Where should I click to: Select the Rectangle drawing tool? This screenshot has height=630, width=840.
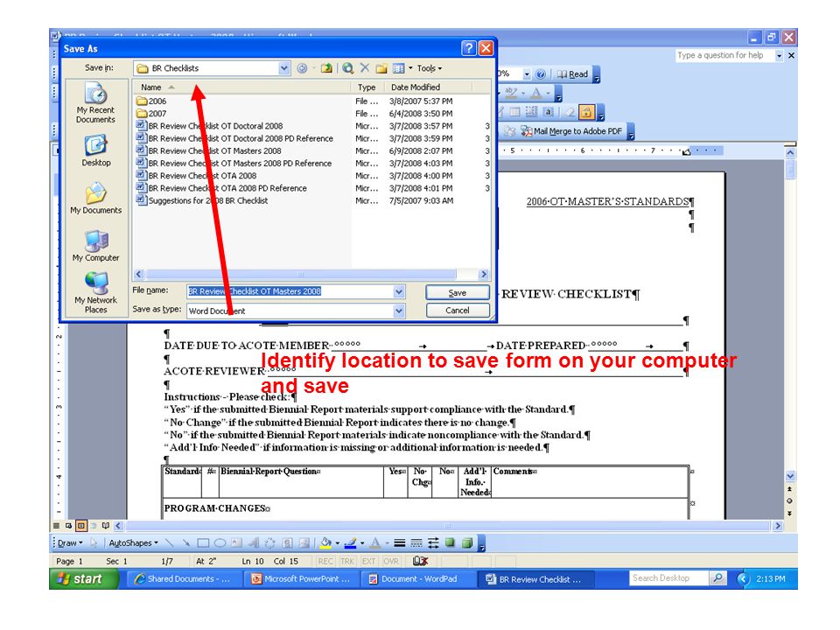point(203,542)
